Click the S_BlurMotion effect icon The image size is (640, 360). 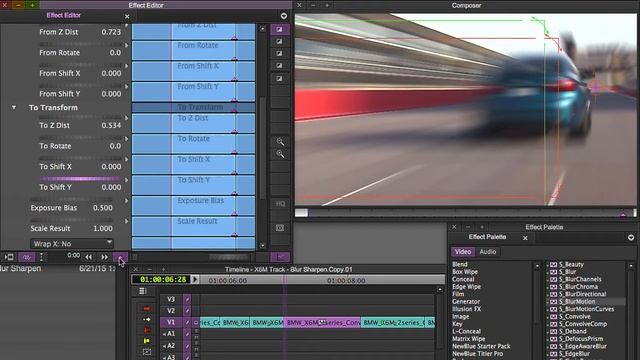click(553, 302)
